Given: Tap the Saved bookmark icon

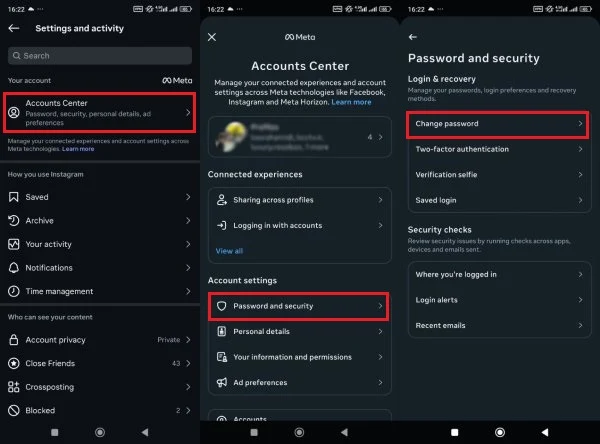Looking at the screenshot, I should pos(13,198).
